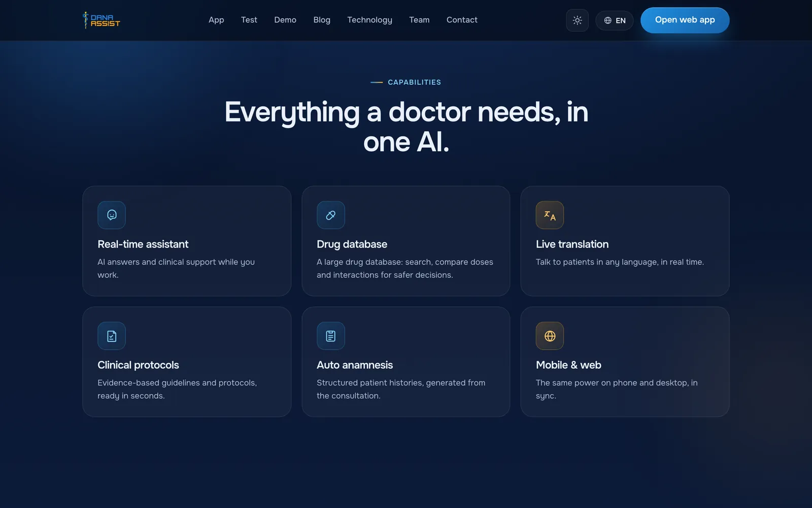Click 'The same power on phone' description
The image size is (812, 508).
click(x=617, y=389)
